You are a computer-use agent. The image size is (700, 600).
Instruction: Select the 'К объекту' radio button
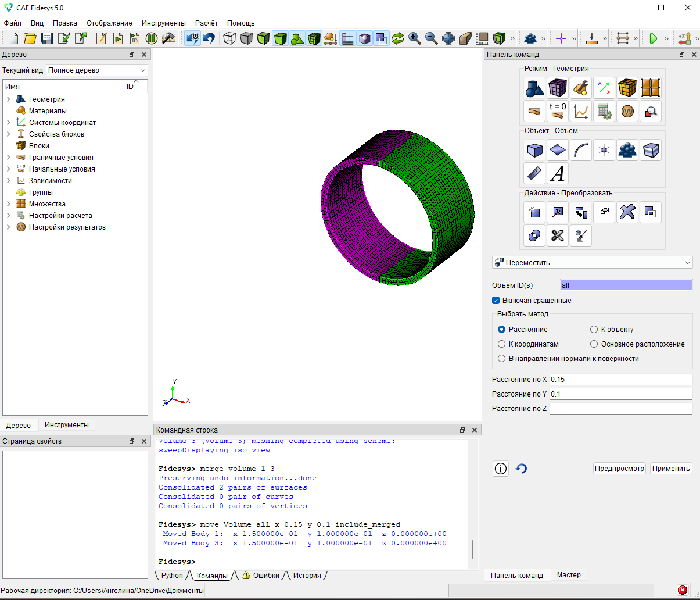coord(594,330)
